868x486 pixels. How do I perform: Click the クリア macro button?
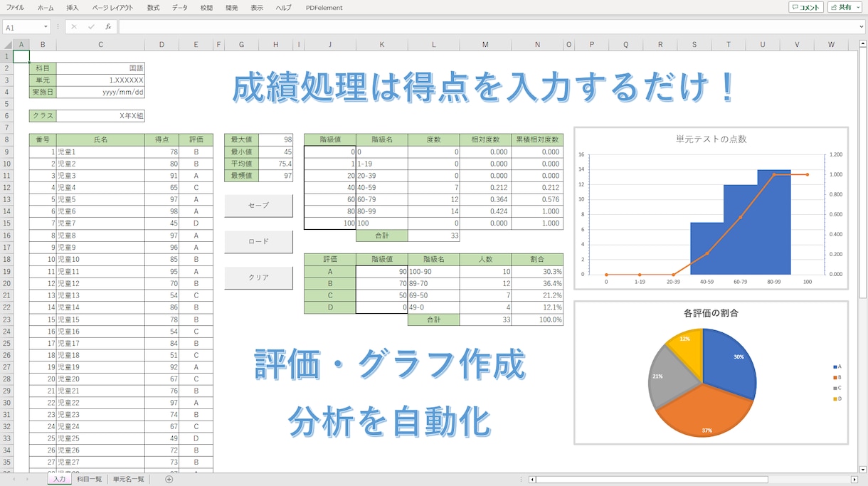[258, 278]
